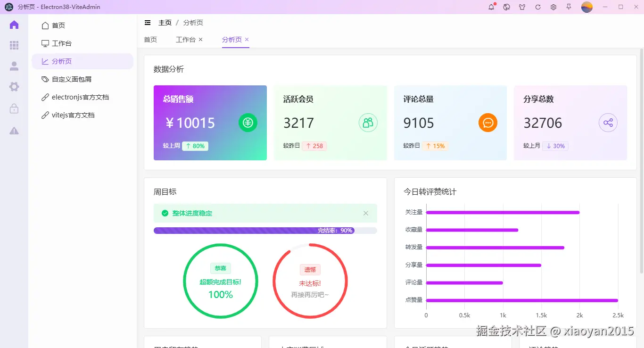The image size is (644, 348).
Task: Select the home icon in the left rail
Action: click(x=14, y=25)
